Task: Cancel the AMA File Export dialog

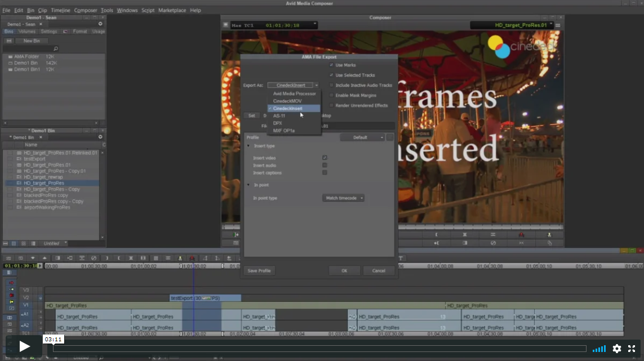Action: pos(379,271)
